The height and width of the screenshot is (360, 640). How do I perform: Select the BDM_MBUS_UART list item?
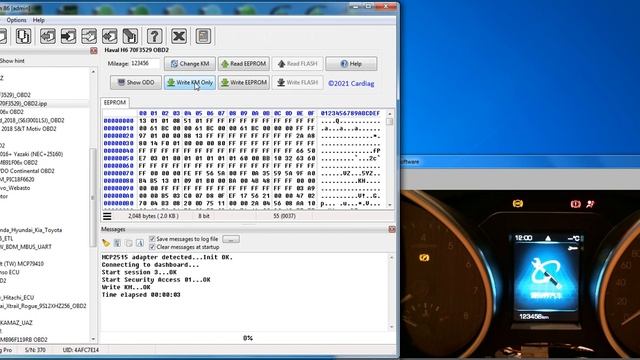(x=26, y=247)
